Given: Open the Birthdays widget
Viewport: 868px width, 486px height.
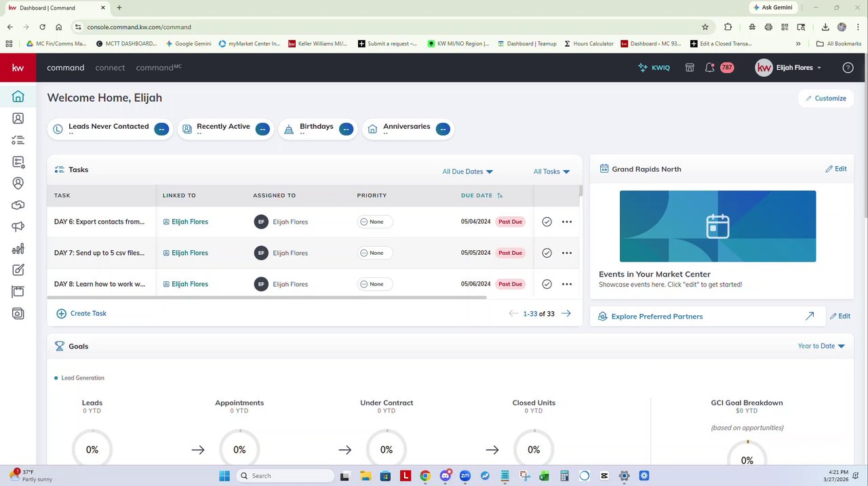Looking at the screenshot, I should [318, 129].
